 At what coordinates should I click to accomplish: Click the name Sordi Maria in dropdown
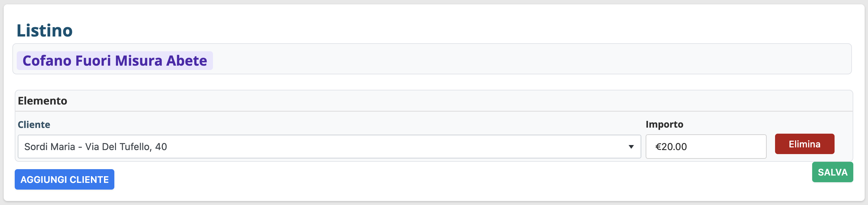(x=49, y=147)
